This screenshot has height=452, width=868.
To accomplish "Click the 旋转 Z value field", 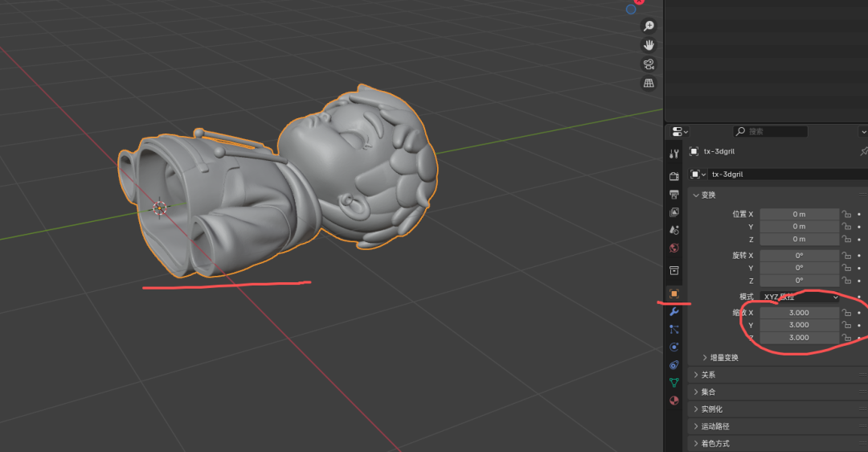I will point(800,280).
